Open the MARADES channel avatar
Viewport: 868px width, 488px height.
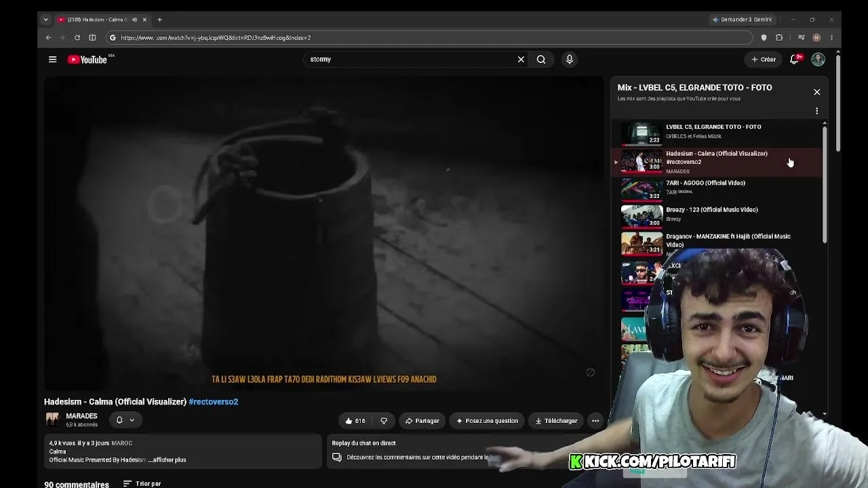click(x=52, y=420)
